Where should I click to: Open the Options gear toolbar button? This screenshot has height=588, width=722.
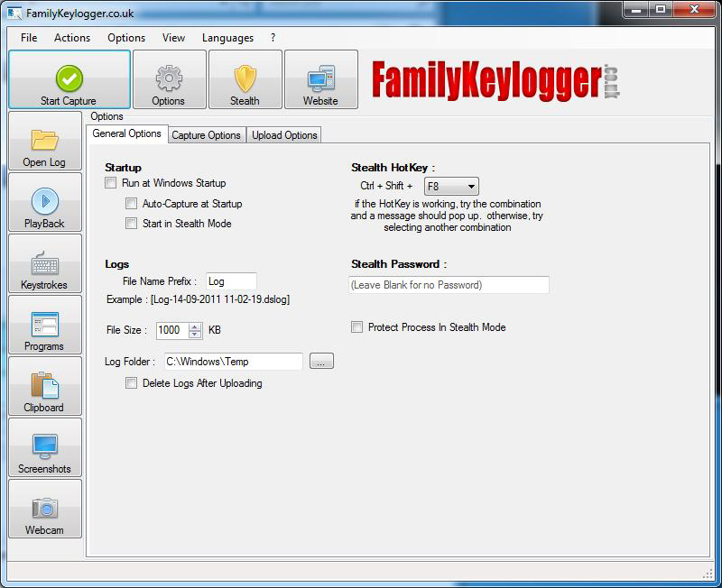(x=169, y=79)
